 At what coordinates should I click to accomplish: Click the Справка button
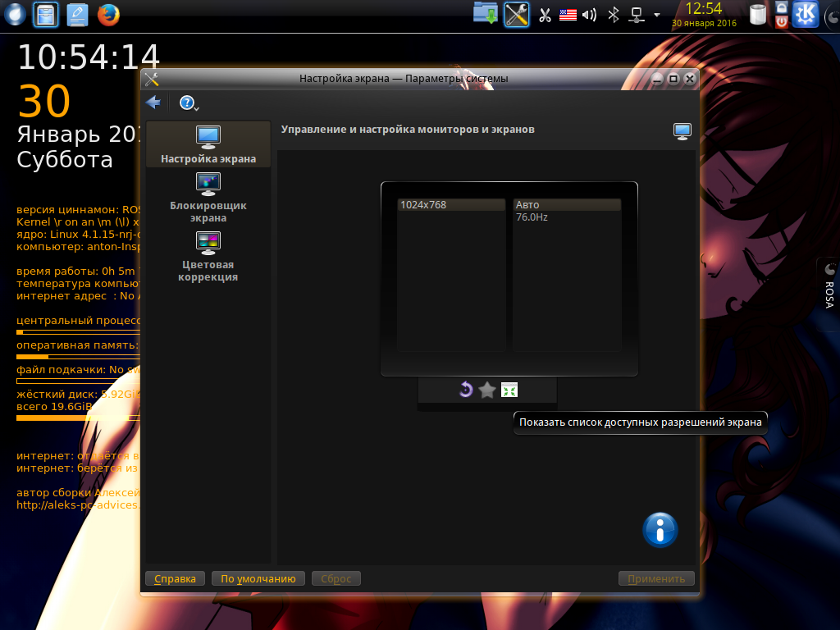175,578
